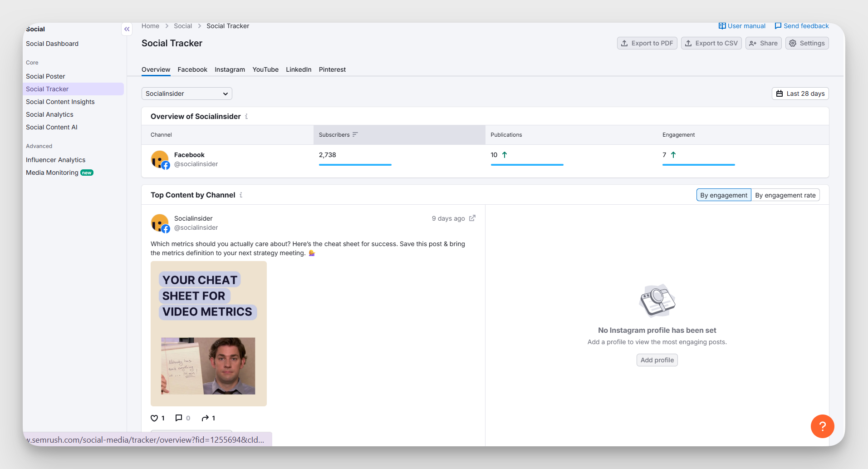Open the Last 28 days date picker
Screen dimensions: 868x469
(x=800, y=94)
